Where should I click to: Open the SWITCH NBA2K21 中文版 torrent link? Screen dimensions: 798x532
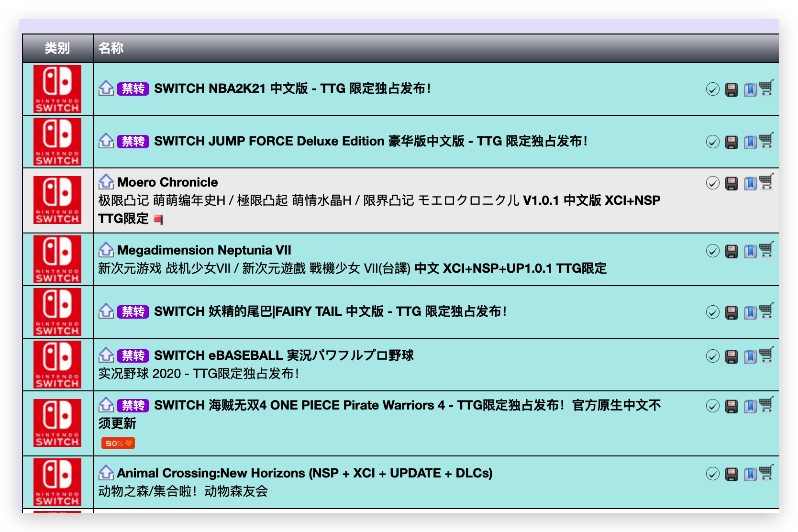coord(292,89)
